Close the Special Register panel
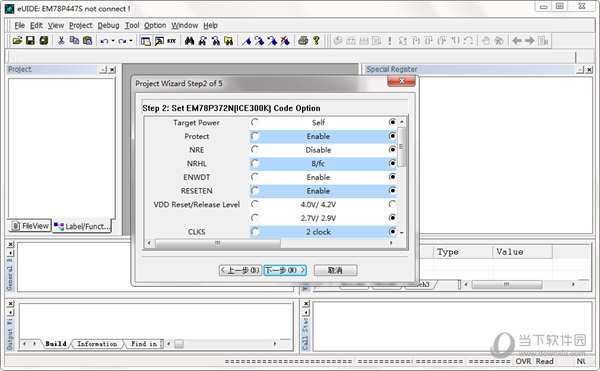600x371 pixels. pyautogui.click(x=589, y=70)
